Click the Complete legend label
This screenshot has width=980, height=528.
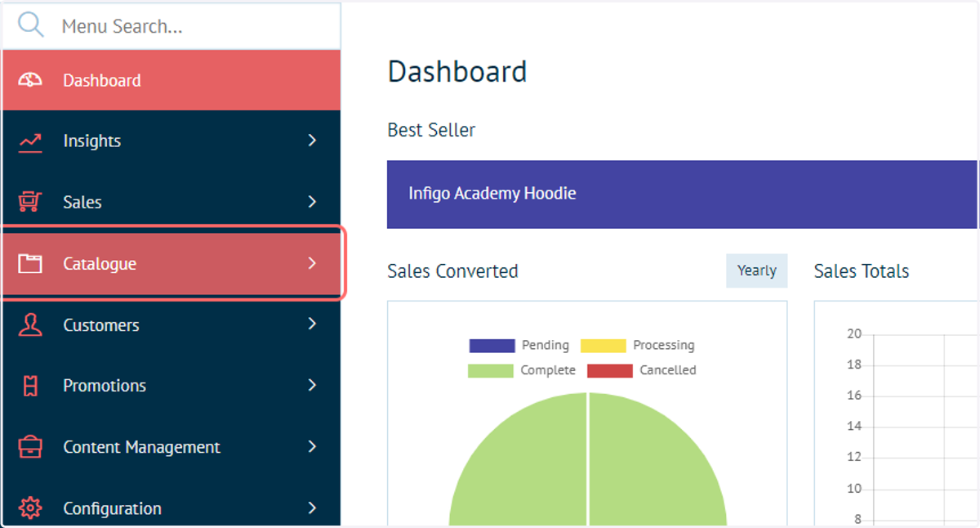click(x=548, y=370)
